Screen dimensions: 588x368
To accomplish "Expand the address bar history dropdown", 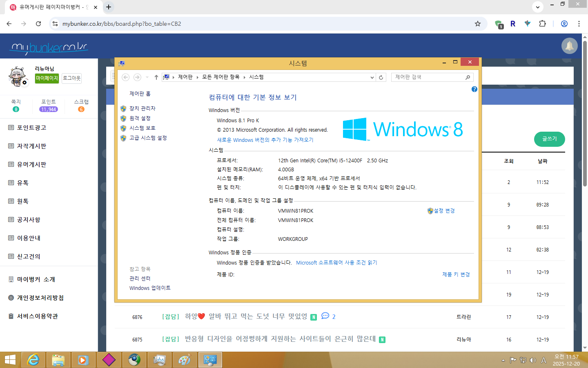I will (372, 77).
